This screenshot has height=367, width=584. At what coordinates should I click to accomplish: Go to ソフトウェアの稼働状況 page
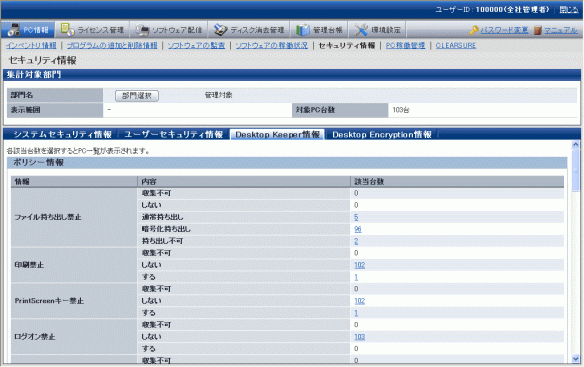272,45
